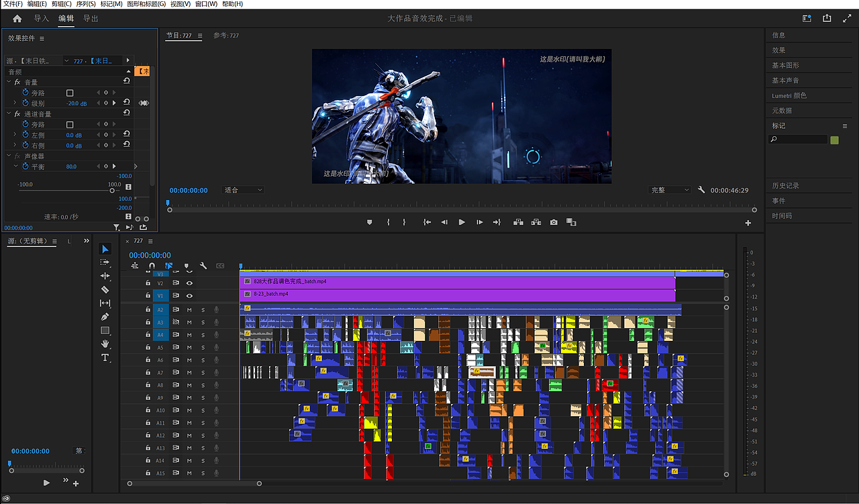Open the 图形和标题(G) menu
The height and width of the screenshot is (504, 859).
pos(146,4)
